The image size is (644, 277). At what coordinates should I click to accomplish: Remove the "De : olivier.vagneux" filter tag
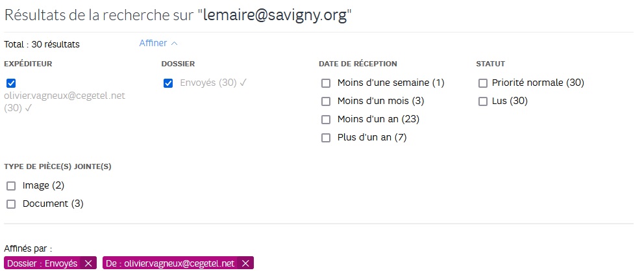coord(245,263)
